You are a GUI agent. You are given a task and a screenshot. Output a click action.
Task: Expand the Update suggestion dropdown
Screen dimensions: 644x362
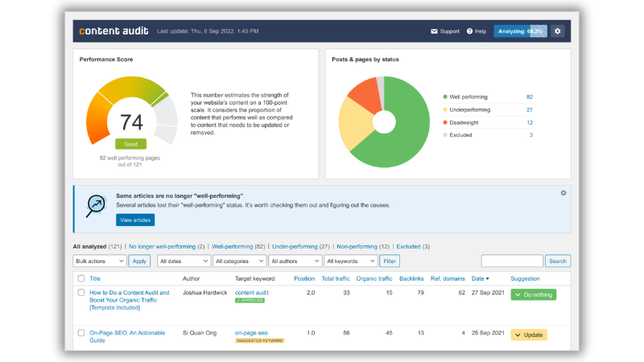coord(529,335)
